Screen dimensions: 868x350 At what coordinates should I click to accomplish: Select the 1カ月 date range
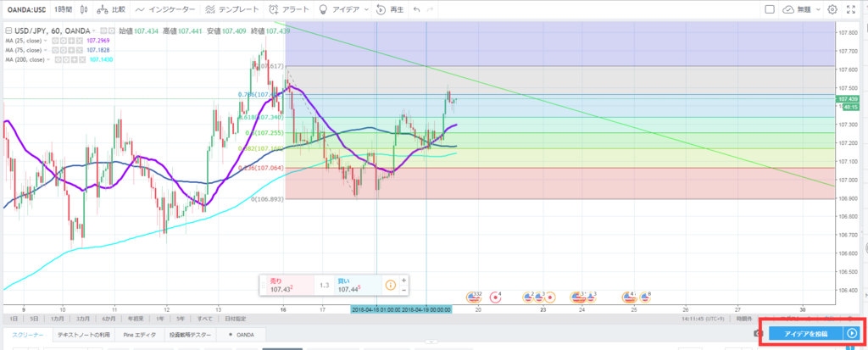click(57, 319)
